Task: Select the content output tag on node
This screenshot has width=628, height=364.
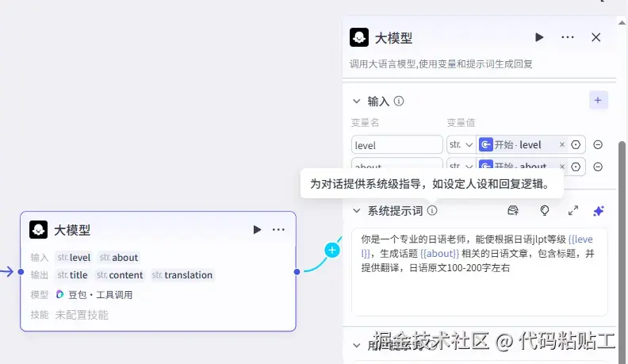Action: (120, 275)
